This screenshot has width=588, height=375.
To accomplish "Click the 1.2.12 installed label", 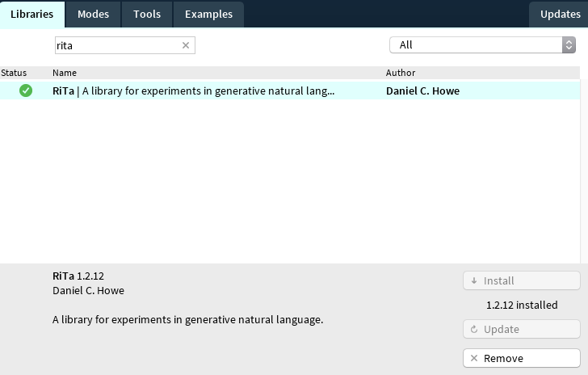I will point(522,305).
